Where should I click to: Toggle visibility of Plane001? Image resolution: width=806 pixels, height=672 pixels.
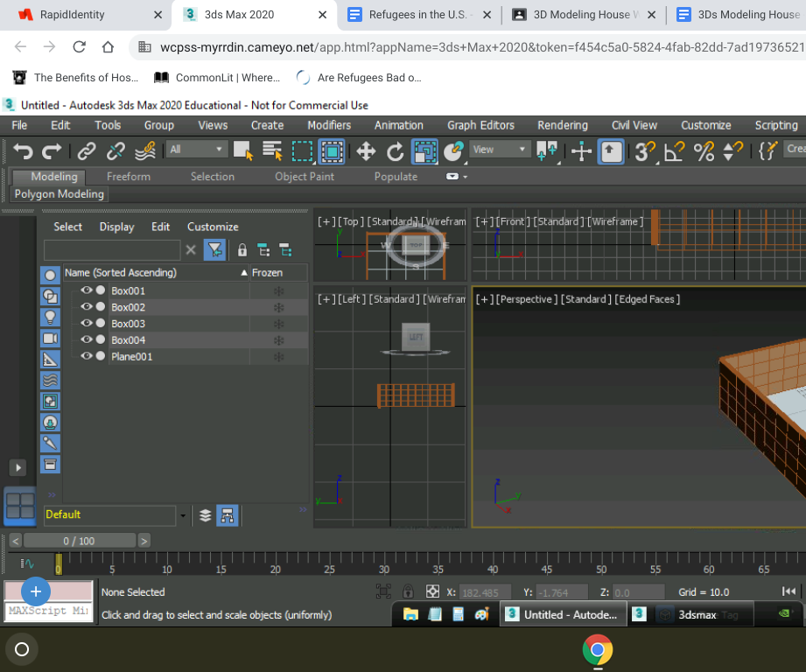86,357
